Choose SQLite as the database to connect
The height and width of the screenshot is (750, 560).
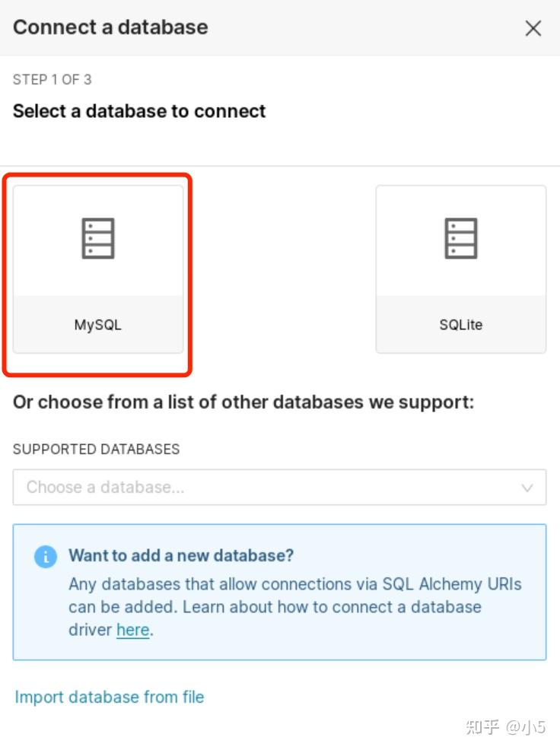point(460,268)
